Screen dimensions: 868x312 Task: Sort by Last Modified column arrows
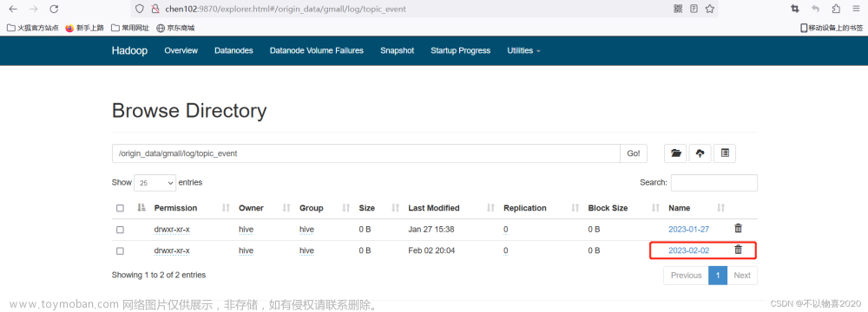tap(490, 208)
